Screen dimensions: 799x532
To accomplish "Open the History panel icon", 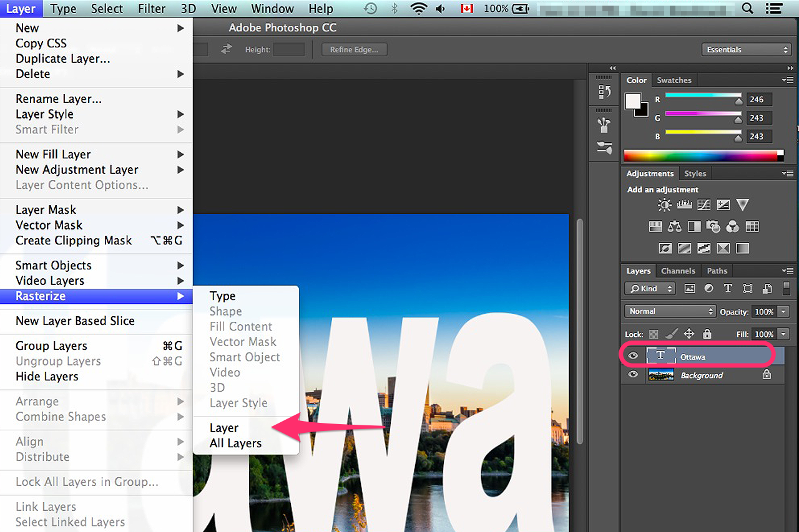I will click(x=604, y=92).
